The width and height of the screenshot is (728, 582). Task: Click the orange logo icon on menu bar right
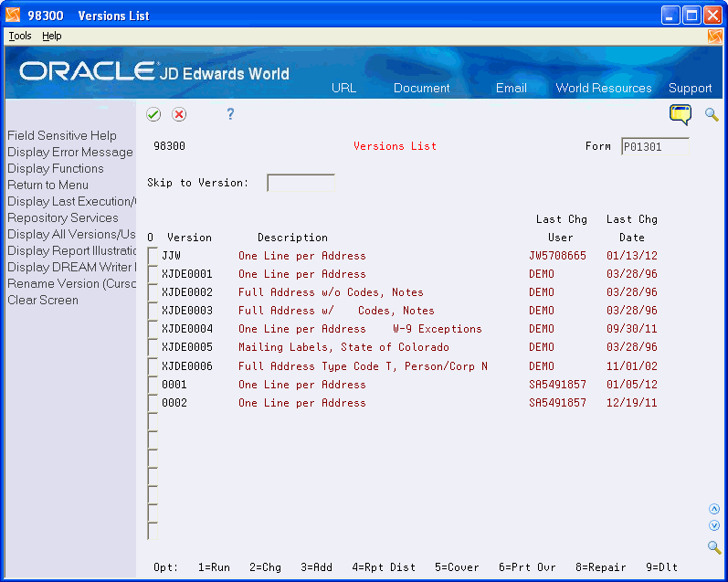(x=715, y=37)
